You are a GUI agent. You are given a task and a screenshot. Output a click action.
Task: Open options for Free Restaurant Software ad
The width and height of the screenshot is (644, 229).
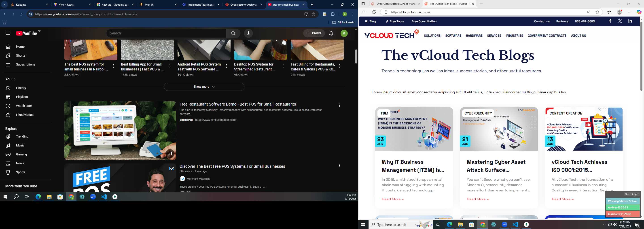click(339, 106)
